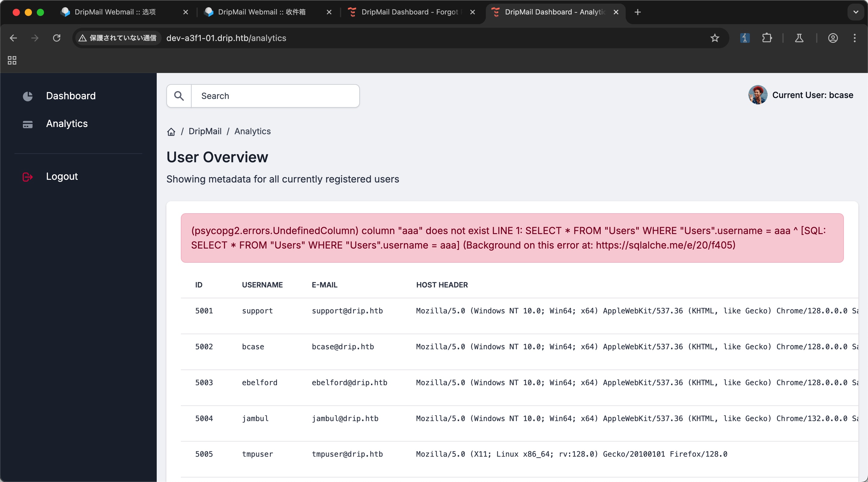Click the home breadcrumb icon

(171, 132)
